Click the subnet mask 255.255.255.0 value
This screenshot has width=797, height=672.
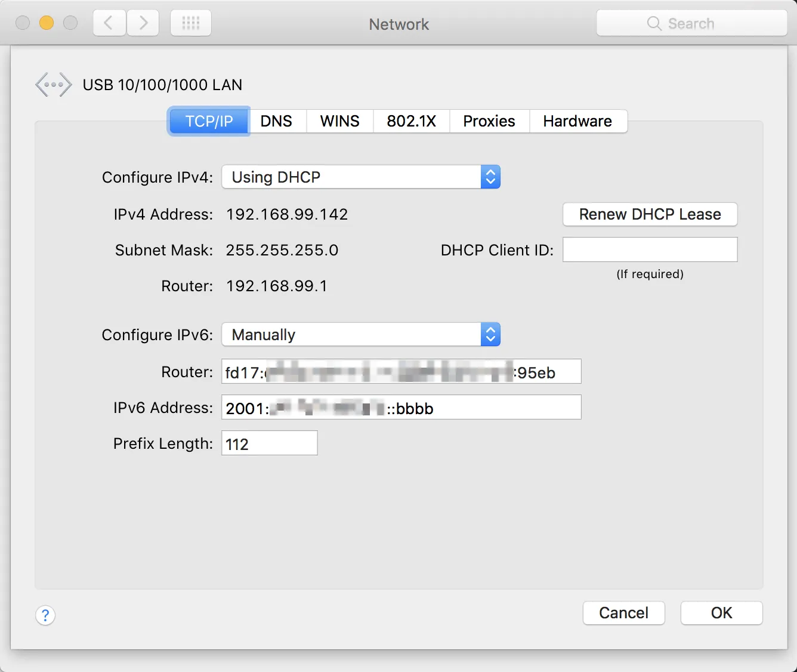click(x=282, y=250)
